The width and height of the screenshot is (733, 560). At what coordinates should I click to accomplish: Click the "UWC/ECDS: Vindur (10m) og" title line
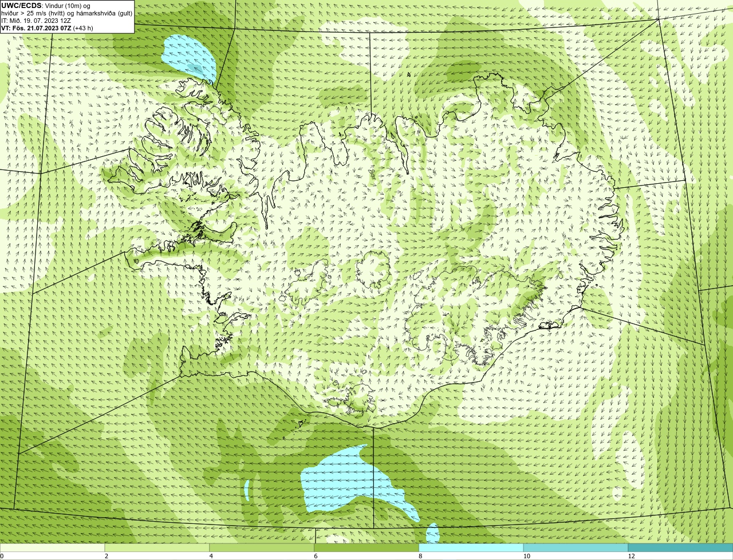click(46, 6)
